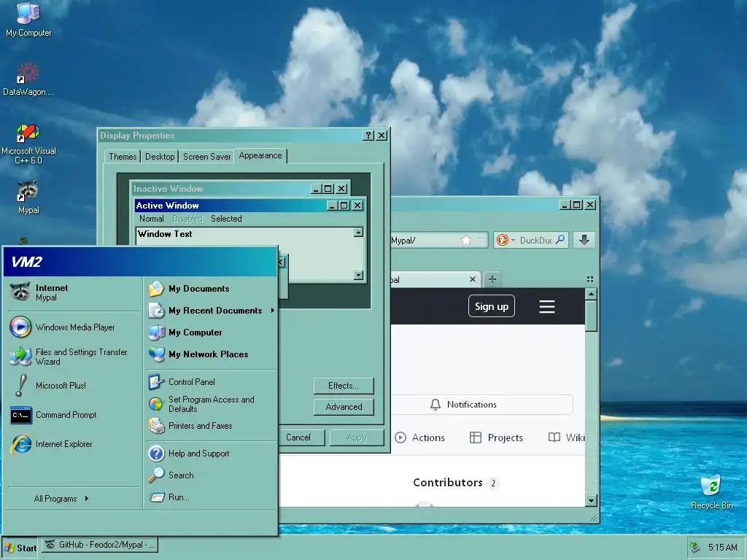Click the preview Window Text scroll up arrow

click(x=358, y=233)
